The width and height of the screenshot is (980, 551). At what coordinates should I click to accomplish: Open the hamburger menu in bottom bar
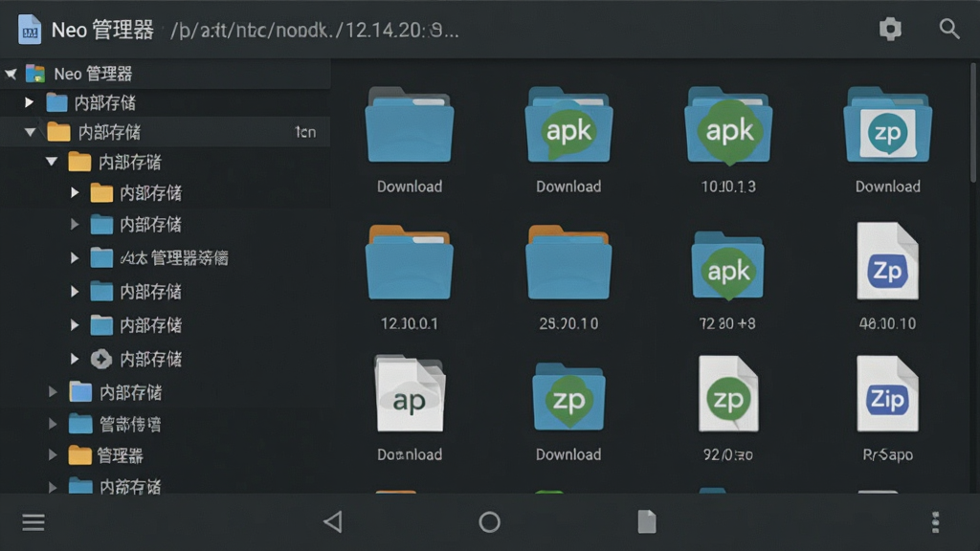(x=33, y=522)
